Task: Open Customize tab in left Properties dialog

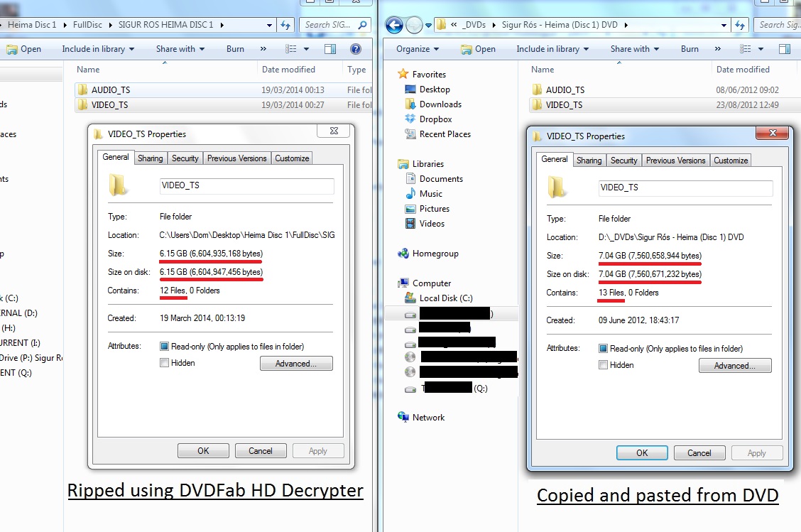Action: coord(292,158)
